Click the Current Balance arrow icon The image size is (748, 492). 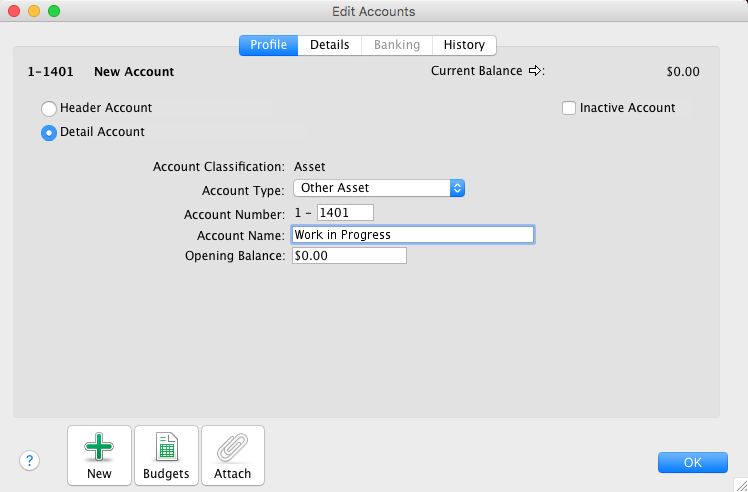point(535,71)
